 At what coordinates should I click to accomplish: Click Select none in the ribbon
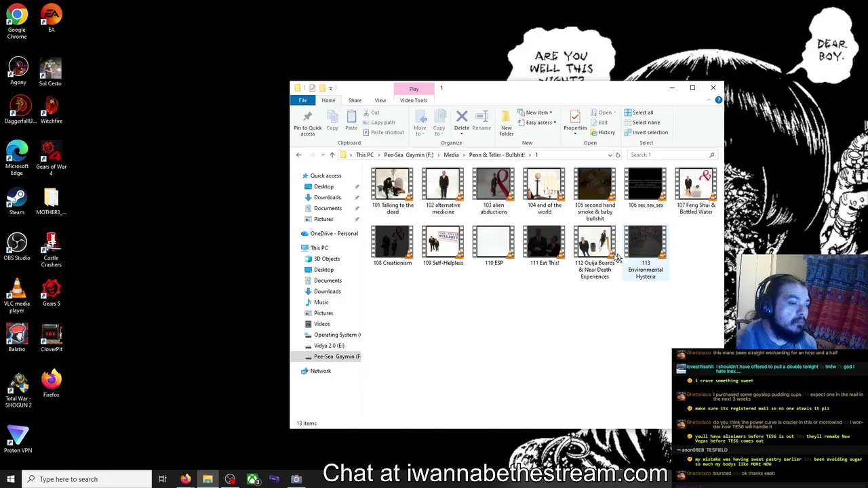[642, 123]
